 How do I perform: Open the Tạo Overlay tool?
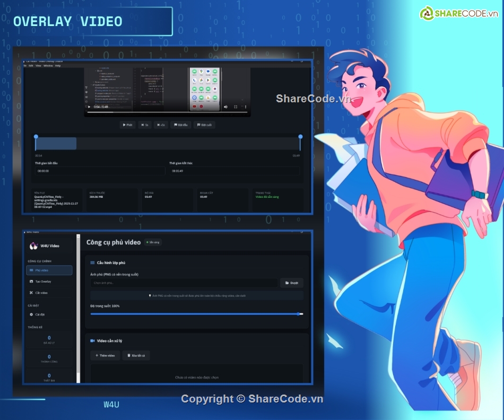click(x=50, y=281)
